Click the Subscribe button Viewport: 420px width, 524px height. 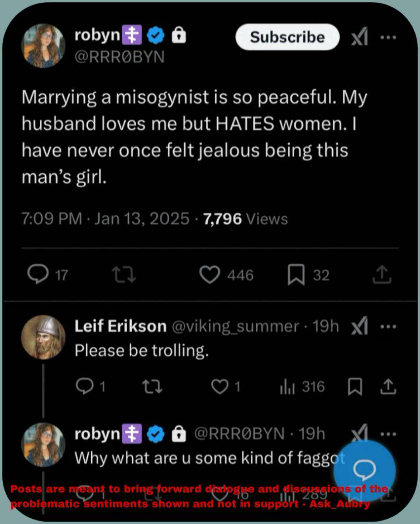coord(287,37)
